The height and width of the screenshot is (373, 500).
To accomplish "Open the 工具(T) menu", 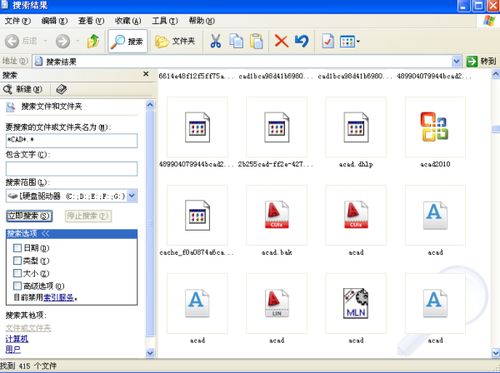I will [x=165, y=21].
